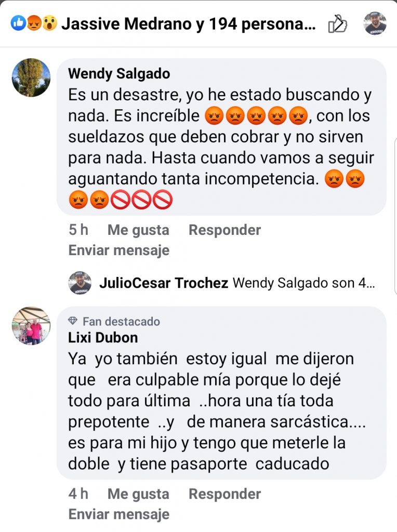This screenshot has width=397, height=532.
Task: Send a message to Lixi Dubon
Action: point(119,514)
